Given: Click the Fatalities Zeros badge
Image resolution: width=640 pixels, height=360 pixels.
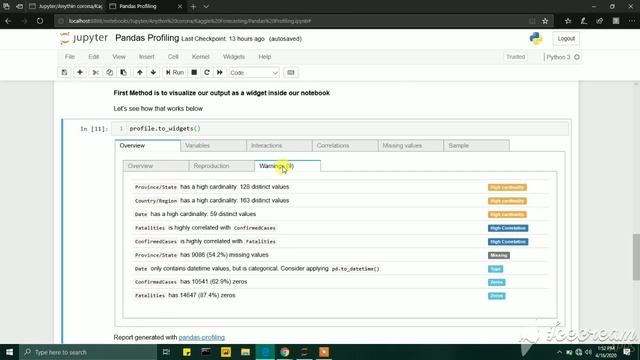Looking at the screenshot, I should (496, 296).
